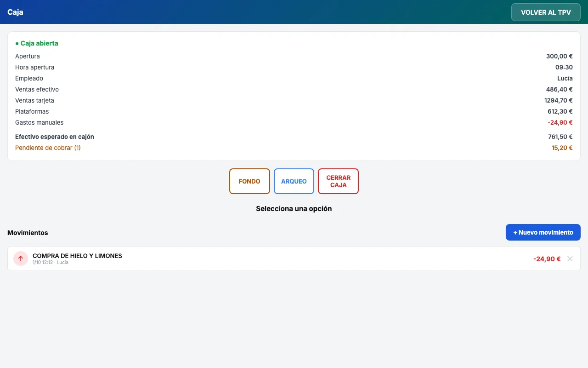Screen dimensions: 588x368
Task: Click the Ventas tarjeta label
Action: (34, 100)
